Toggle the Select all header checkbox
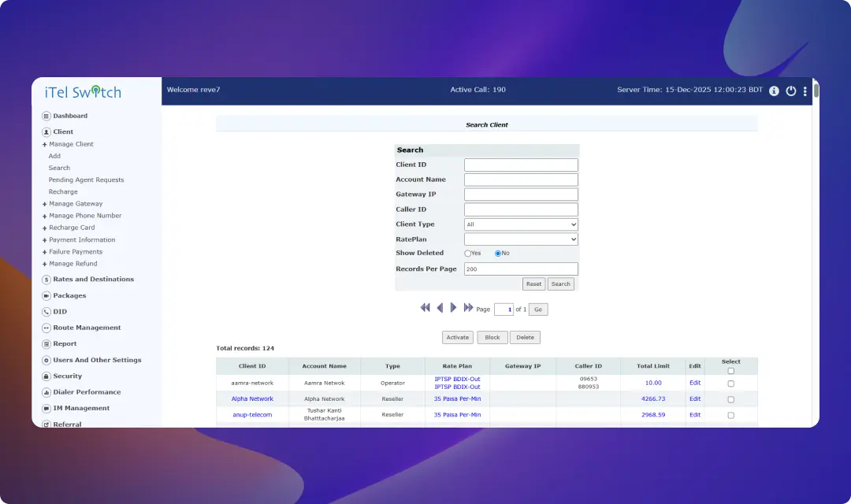 pos(730,371)
